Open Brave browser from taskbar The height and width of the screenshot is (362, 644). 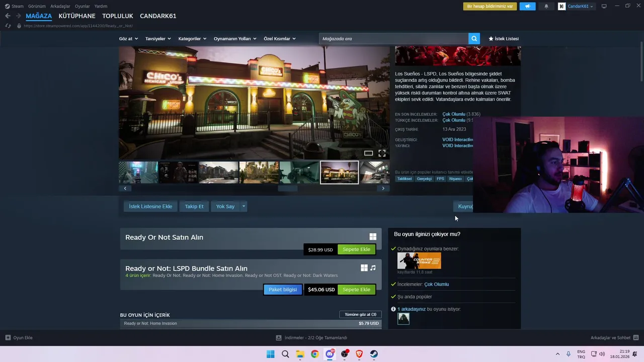point(359,354)
